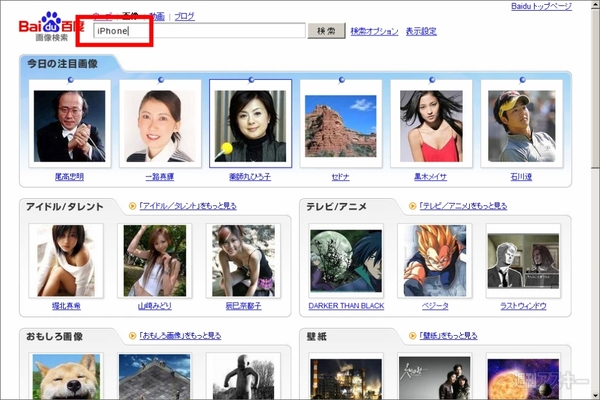The image size is (600, 400).
Task: Open the 堀北真希 idol thumbnail
Action: tap(66, 260)
